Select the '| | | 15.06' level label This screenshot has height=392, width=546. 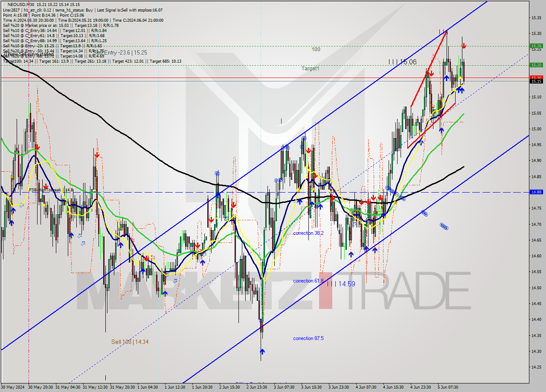click(402, 62)
